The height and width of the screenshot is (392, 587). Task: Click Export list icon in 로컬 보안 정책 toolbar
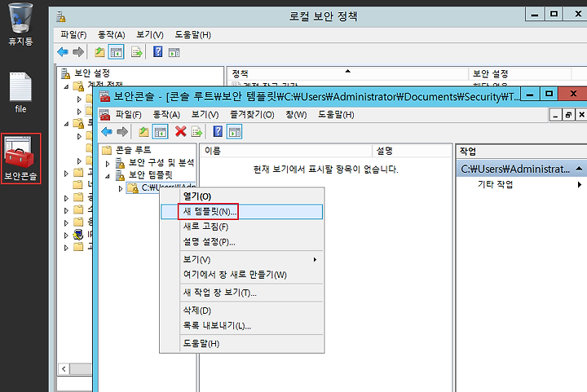[x=137, y=52]
